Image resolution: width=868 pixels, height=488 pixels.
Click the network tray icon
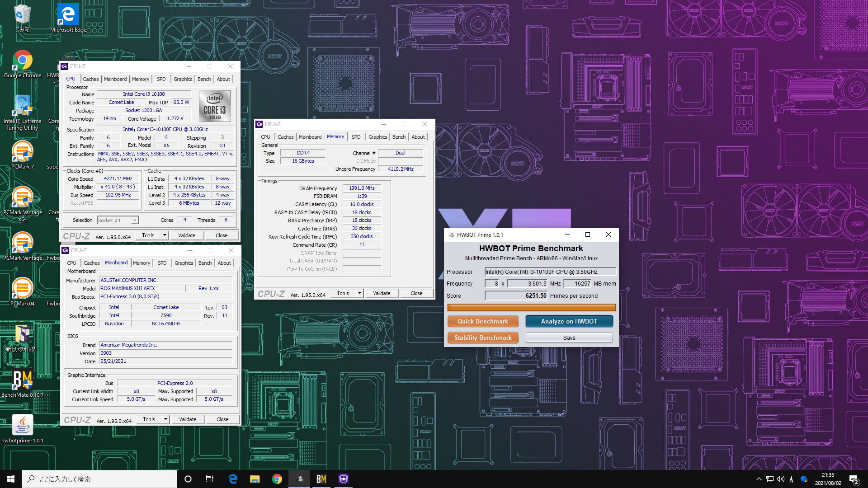click(x=770, y=479)
